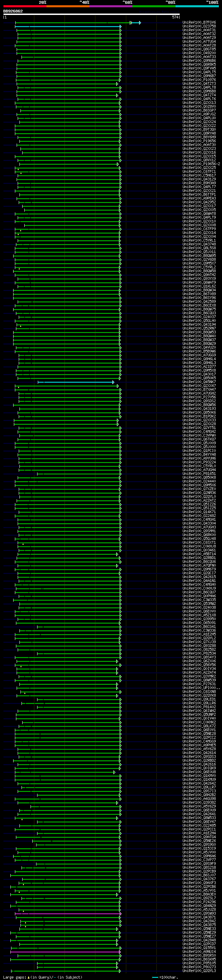Click the green ~80% identity color segment
The image size is (222, 980).
click(154, 6)
